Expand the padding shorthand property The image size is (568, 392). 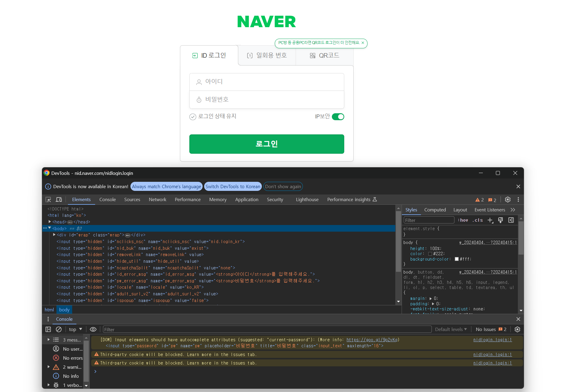(433, 304)
